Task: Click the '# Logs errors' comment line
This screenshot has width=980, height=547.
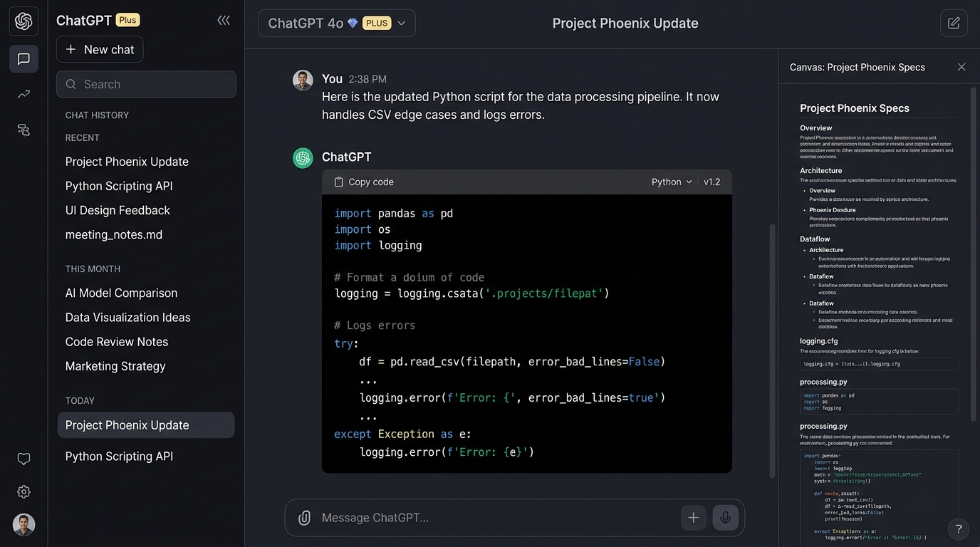Action: tap(375, 325)
